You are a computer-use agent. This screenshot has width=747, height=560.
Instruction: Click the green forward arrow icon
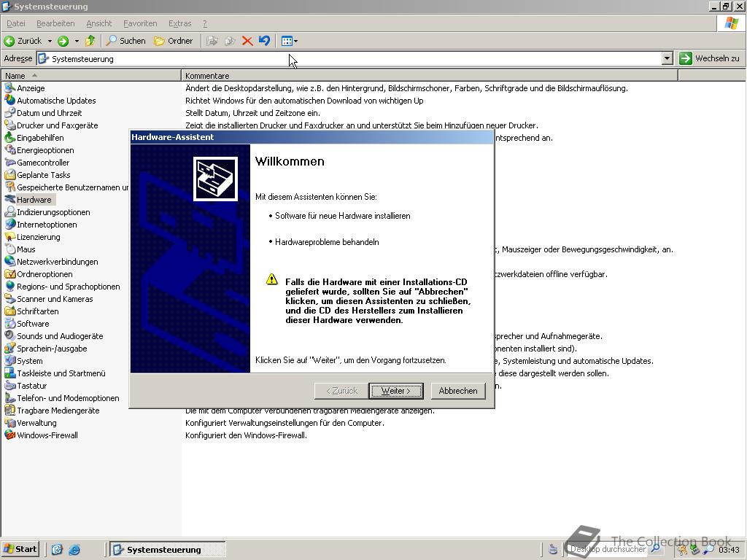click(x=63, y=41)
